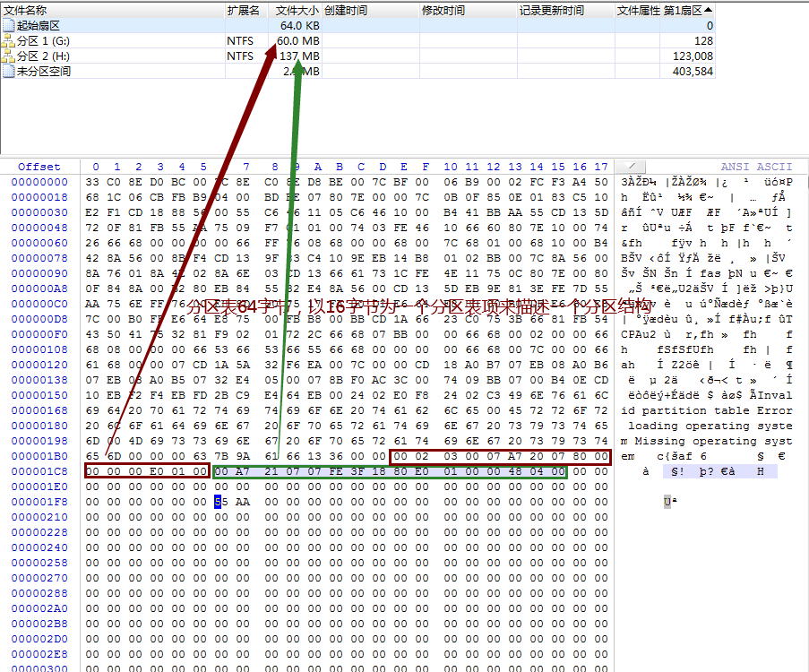Viewport: 809px width, 672px height.
Task: Click NTFS cell in 分区 1 row
Action: coord(240,41)
